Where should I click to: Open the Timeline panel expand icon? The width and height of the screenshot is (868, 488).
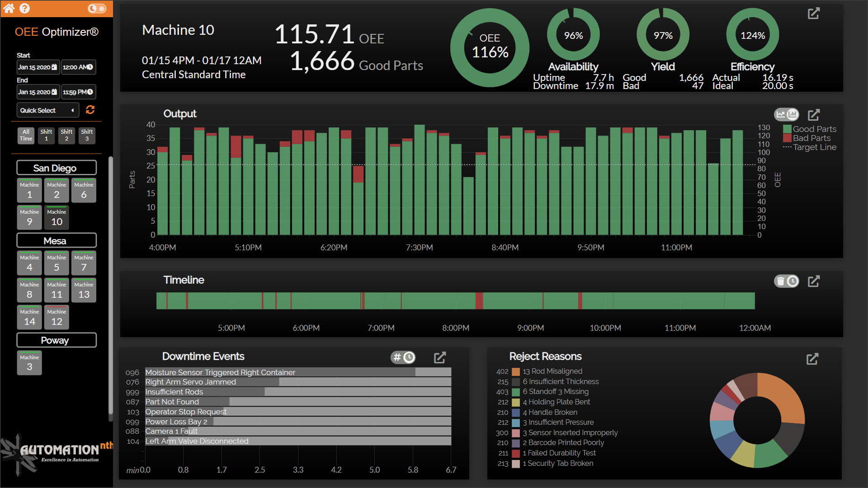click(x=814, y=281)
